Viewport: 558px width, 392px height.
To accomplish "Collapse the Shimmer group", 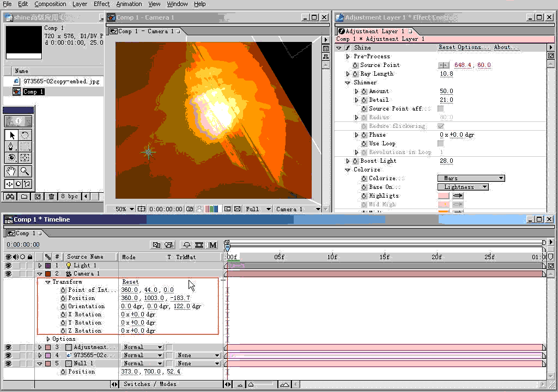I will (348, 83).
